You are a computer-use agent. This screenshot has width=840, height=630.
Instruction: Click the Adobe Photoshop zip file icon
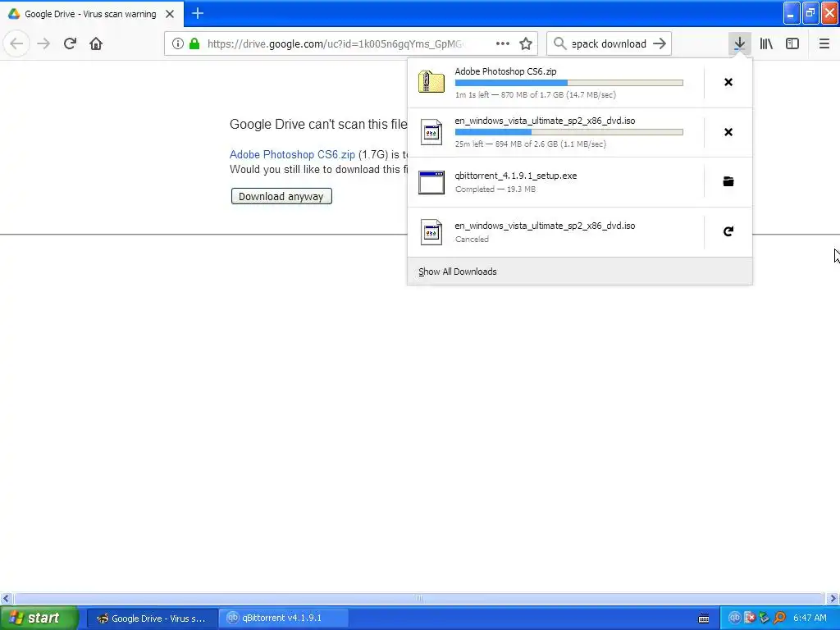(x=431, y=82)
